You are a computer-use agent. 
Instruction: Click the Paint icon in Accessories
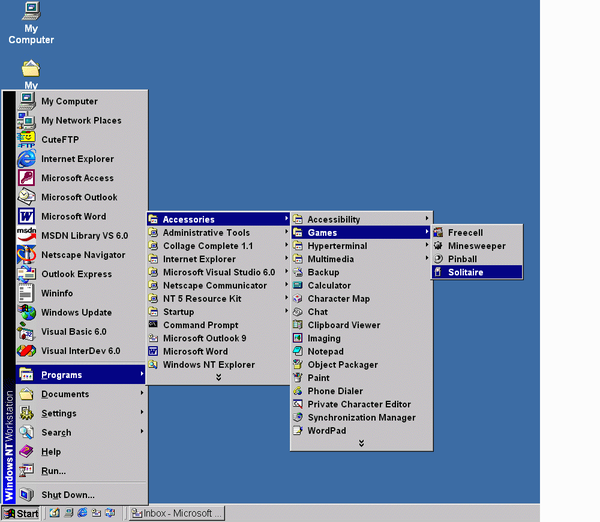[298, 378]
